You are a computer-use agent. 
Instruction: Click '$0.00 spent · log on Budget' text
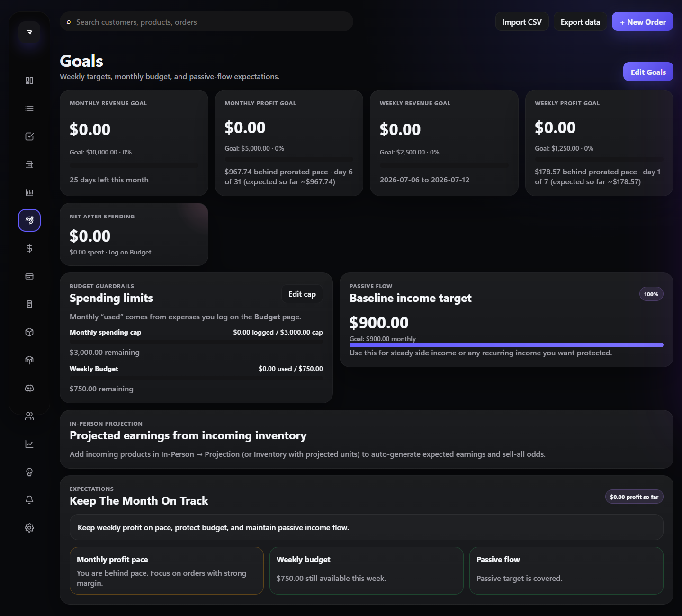(110, 253)
